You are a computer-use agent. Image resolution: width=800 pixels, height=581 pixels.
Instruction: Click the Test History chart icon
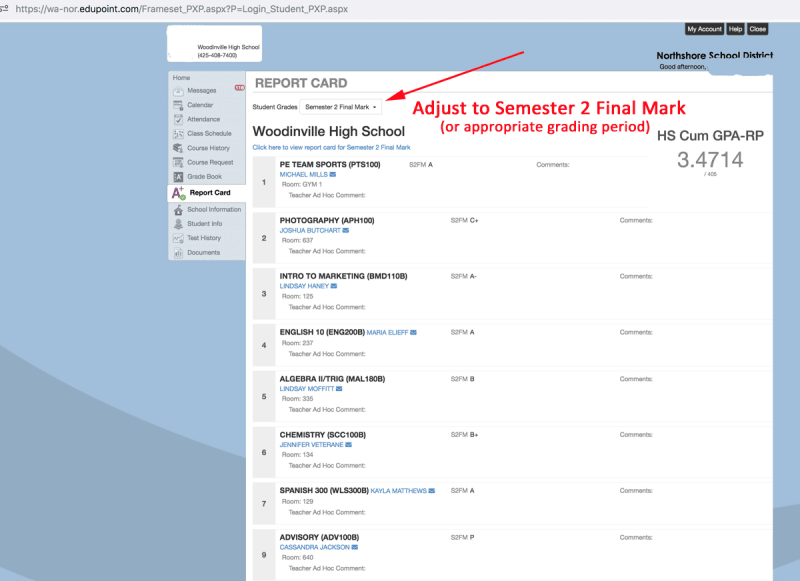(x=177, y=238)
